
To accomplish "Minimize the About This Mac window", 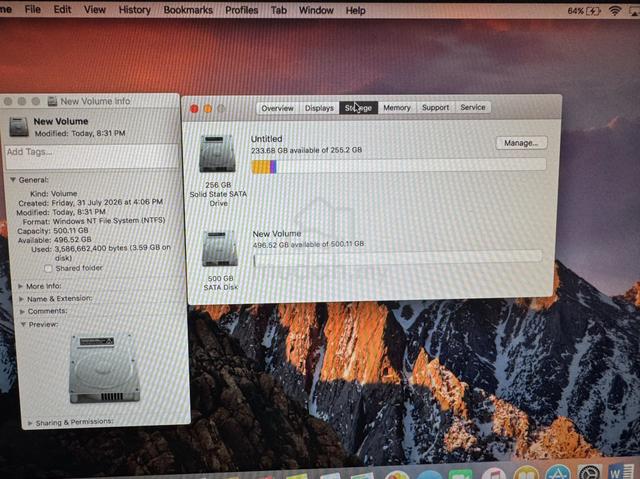I will pos(208,109).
